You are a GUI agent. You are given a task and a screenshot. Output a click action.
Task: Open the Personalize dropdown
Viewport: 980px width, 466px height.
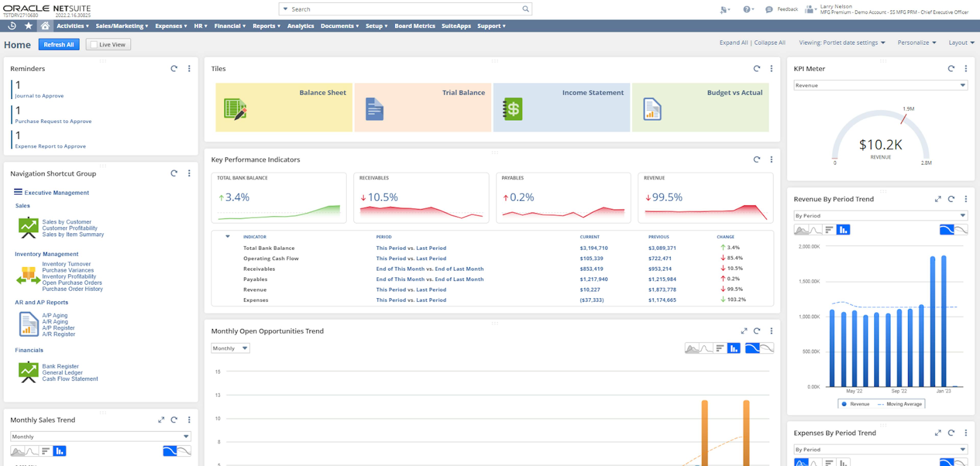click(916, 43)
